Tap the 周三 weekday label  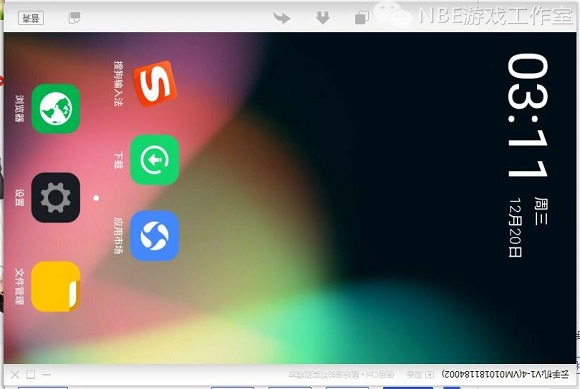click(x=541, y=211)
